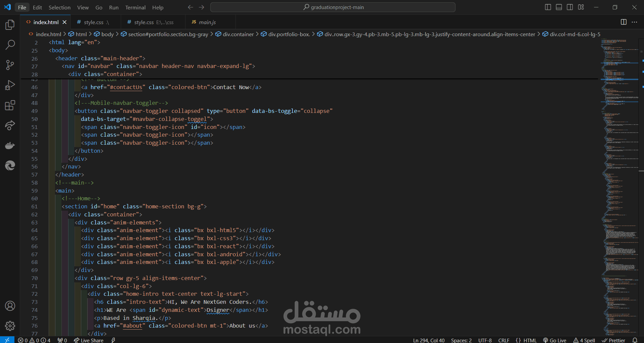644x343 pixels.
Task: Switch to the main.js tab
Action: pyautogui.click(x=210, y=22)
